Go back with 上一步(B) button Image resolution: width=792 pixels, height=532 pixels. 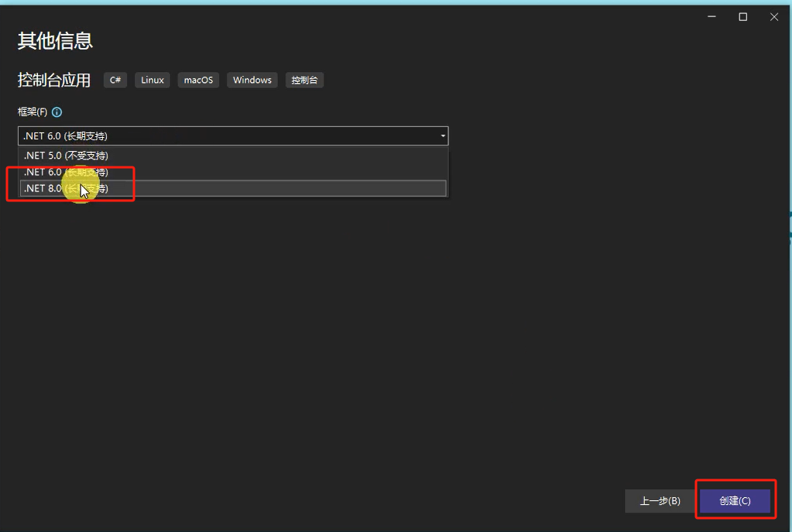(x=660, y=501)
